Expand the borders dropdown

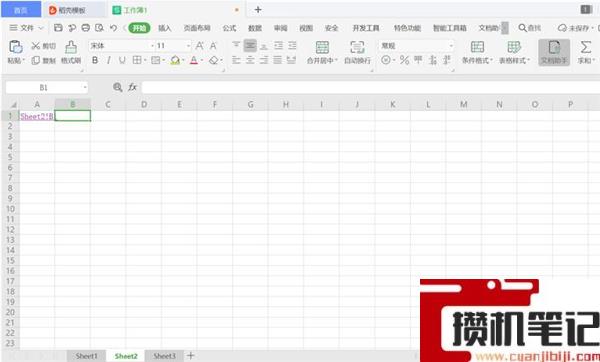145,60
